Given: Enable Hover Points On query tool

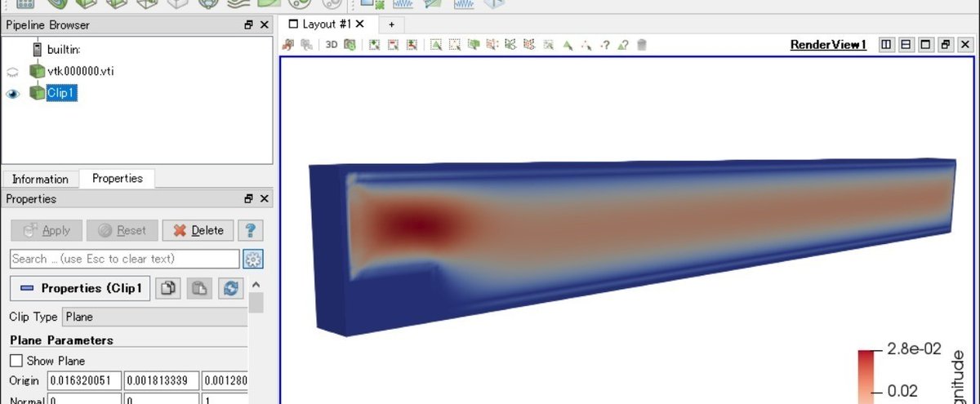Looking at the screenshot, I should coord(604,45).
